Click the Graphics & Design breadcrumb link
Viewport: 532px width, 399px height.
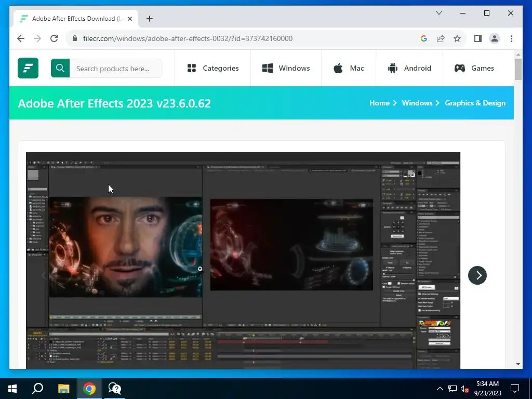pyautogui.click(x=475, y=103)
